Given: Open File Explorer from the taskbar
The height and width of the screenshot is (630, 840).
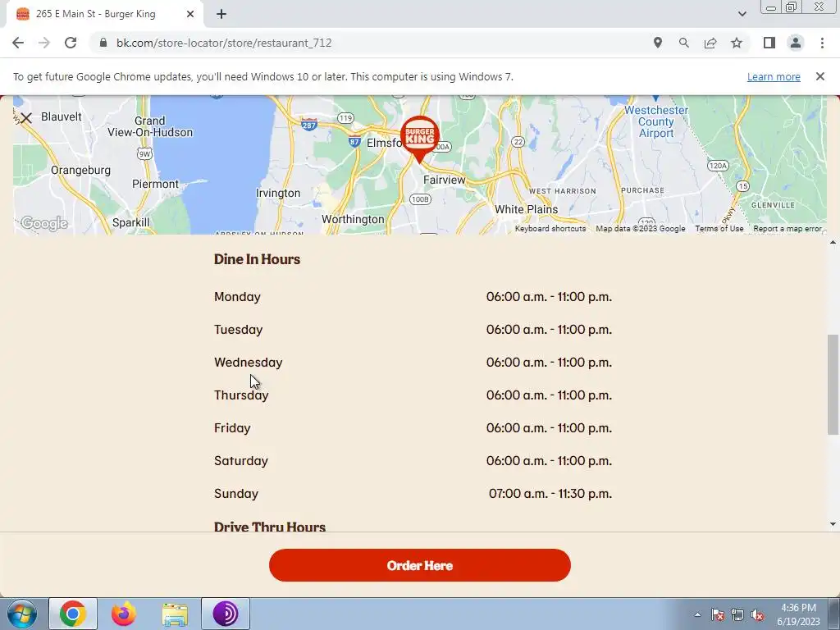Looking at the screenshot, I should coord(175,614).
